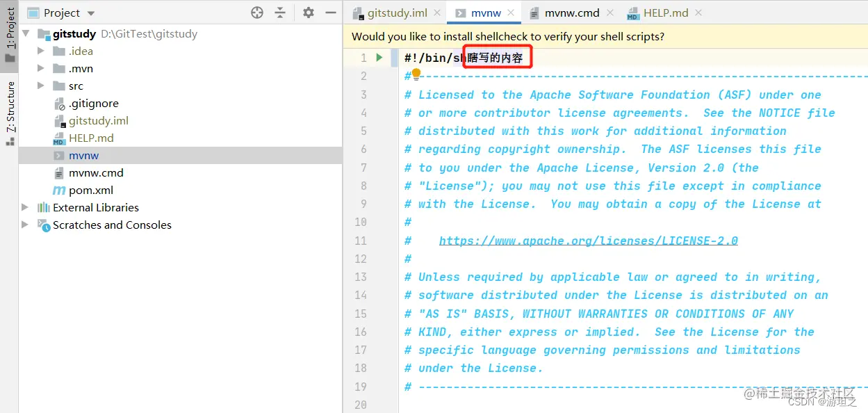
Task: Open the apache.org LICENSE-2.0 link
Action: click(x=589, y=241)
